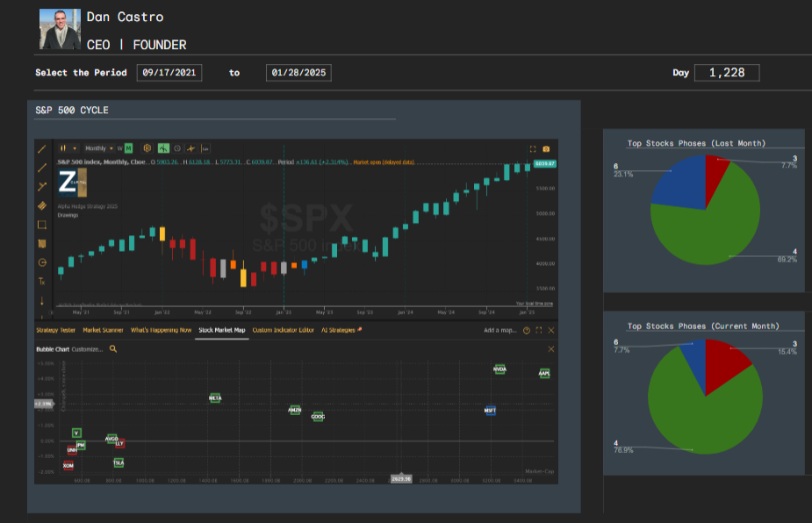Open chart settings gear icon
Screen dimensions: 812x523
pos(147,148)
